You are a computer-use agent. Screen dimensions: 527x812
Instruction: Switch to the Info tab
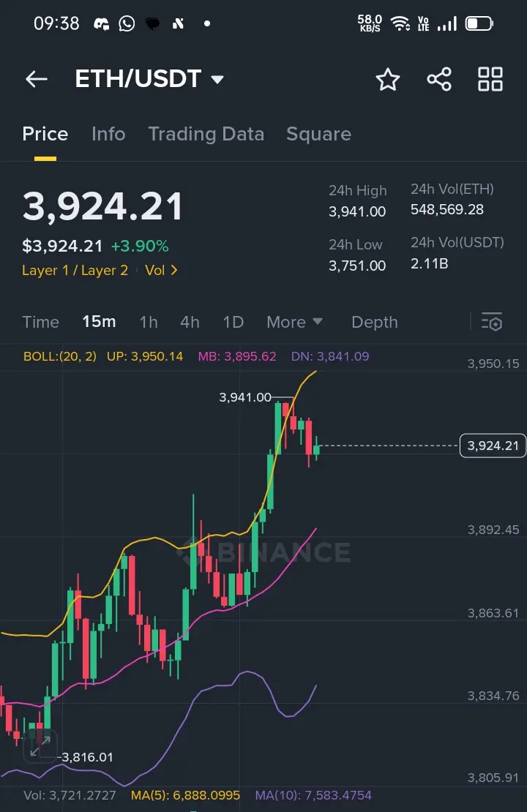click(x=108, y=134)
